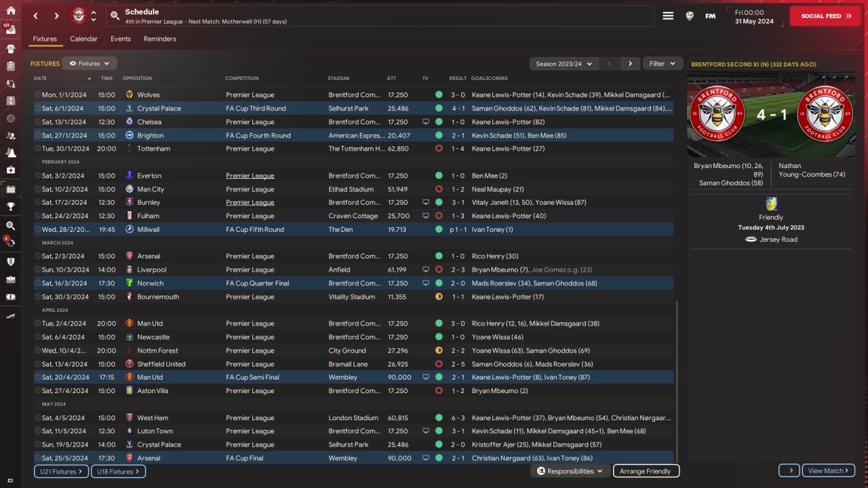This screenshot has width=868, height=488.
Task: Open the Scouting magnifier sidebar icon
Action: (x=10, y=226)
